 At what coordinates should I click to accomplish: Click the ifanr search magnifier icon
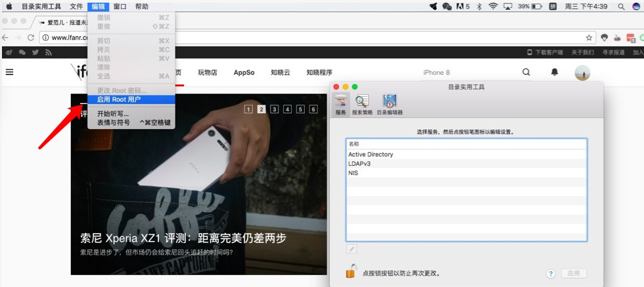click(526, 72)
